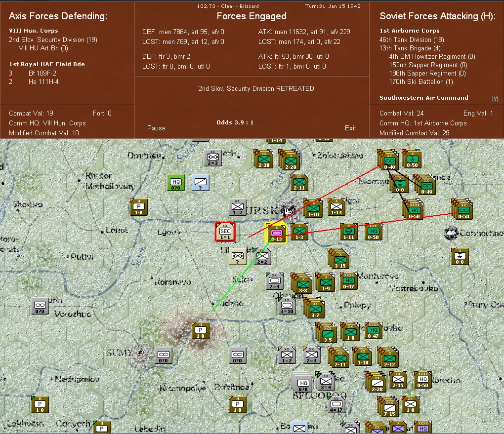Select the Soviet 7-15 cavalry stack
The image size is (504, 434).
click(388, 407)
